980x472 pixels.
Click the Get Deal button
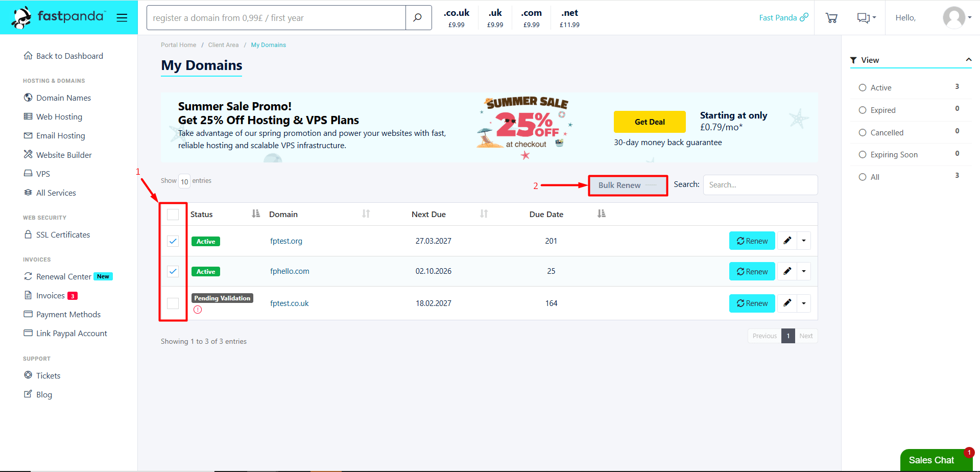point(650,122)
